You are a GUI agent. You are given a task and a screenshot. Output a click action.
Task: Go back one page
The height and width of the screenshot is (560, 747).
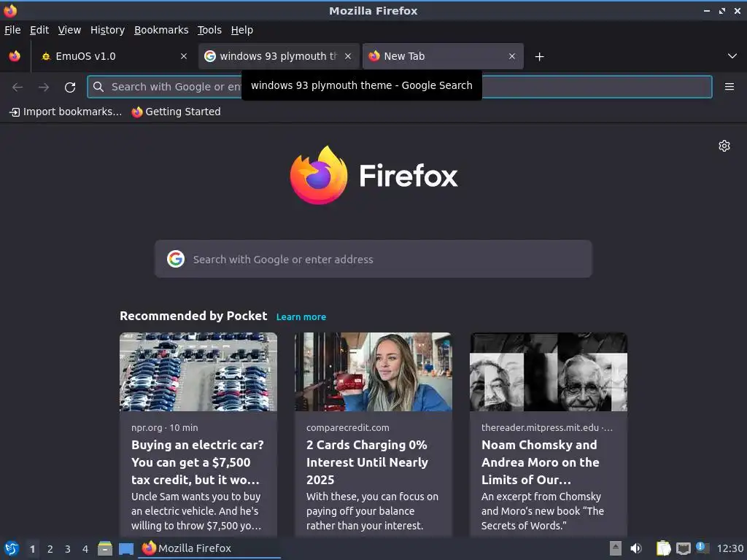point(18,87)
